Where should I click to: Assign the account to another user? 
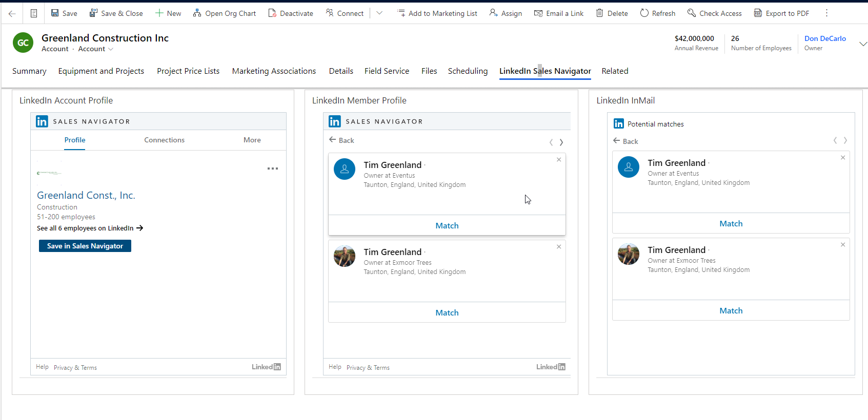[x=506, y=13]
